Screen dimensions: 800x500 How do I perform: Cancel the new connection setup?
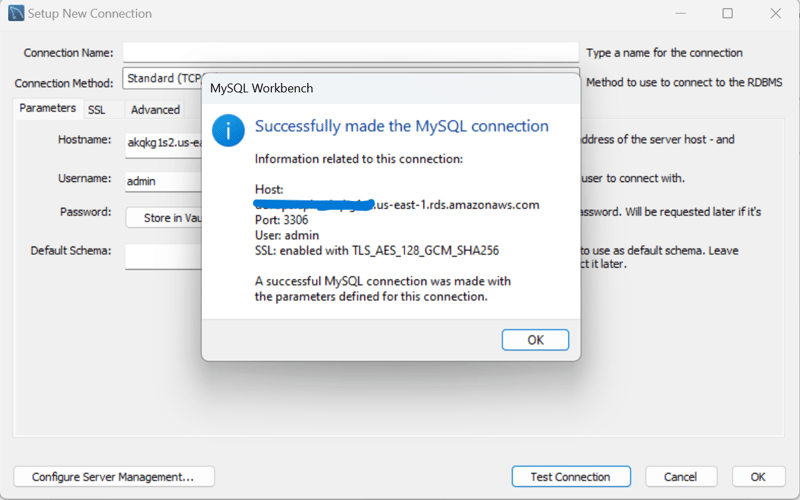(x=681, y=477)
